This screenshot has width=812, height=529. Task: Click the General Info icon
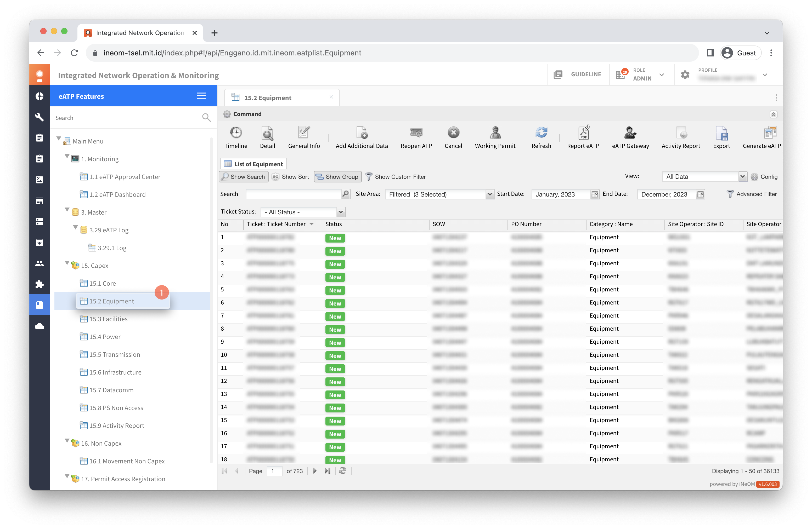point(304,132)
